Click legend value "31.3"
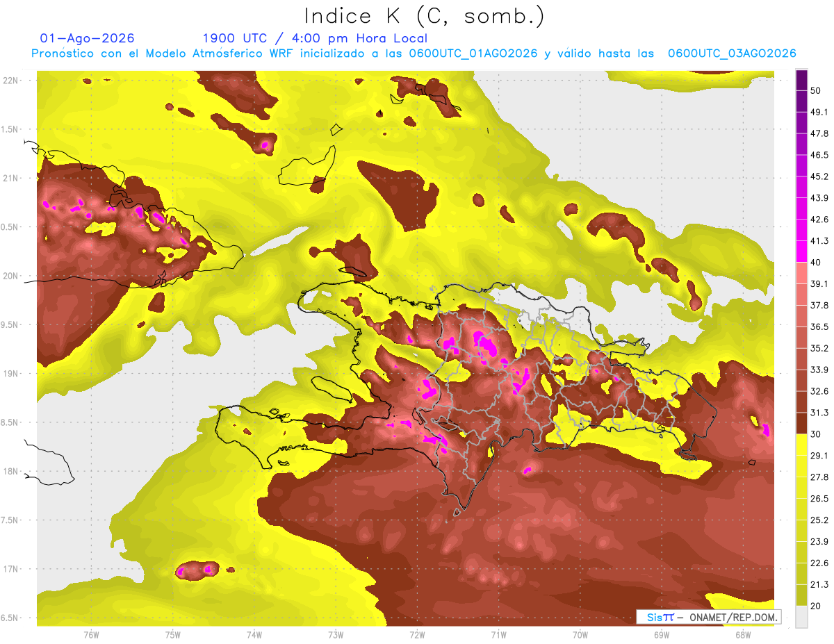The image size is (834, 644). coord(819,413)
